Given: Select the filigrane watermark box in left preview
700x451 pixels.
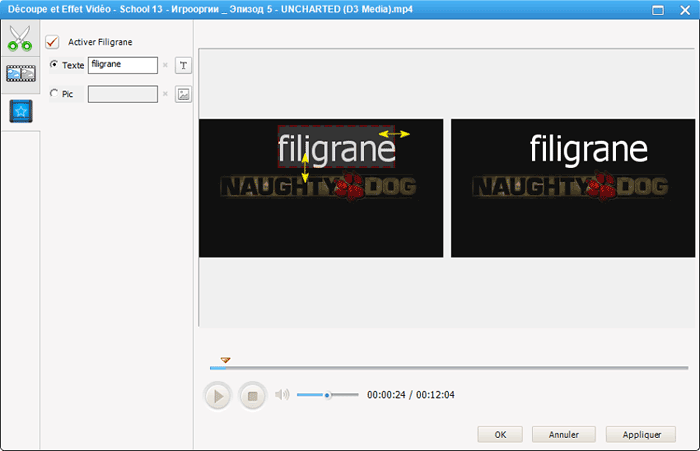Looking at the screenshot, I should (336, 146).
